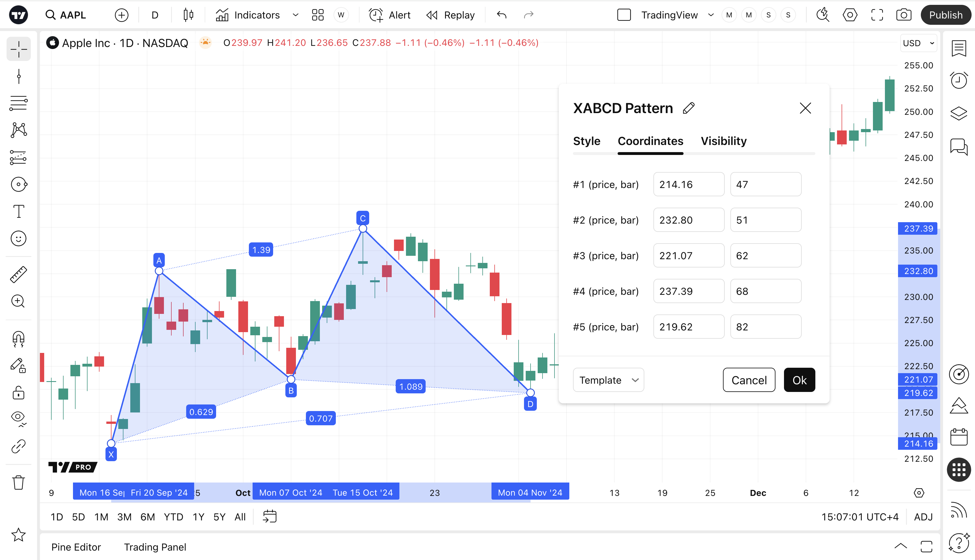Select the 6M time range
The width and height of the screenshot is (975, 560).
click(x=147, y=516)
